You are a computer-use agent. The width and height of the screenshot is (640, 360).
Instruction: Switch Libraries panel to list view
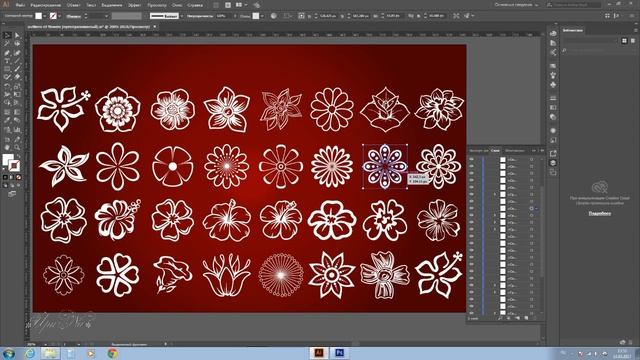coord(633,41)
